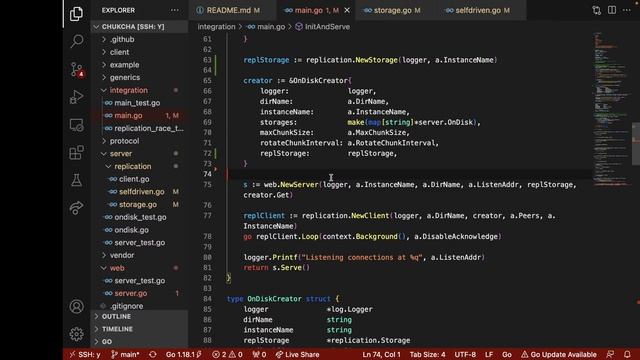The height and width of the screenshot is (360, 640).
Task: Click InitAndServe breadcrumb
Action: (322, 27)
